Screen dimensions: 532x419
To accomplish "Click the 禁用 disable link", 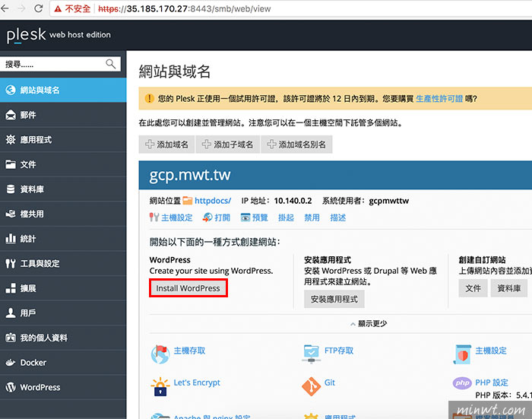I will tap(312, 217).
